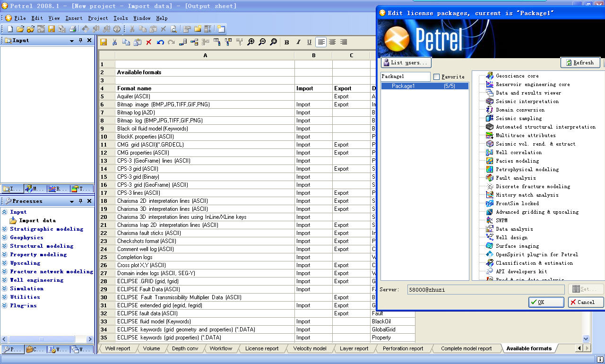Collapse the Input process group
The height and width of the screenshot is (364, 605).
point(5,212)
